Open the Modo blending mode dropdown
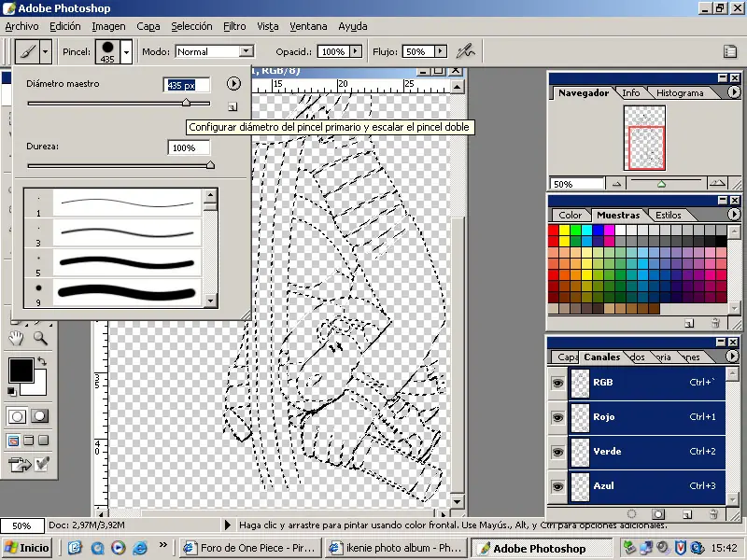 click(x=247, y=51)
